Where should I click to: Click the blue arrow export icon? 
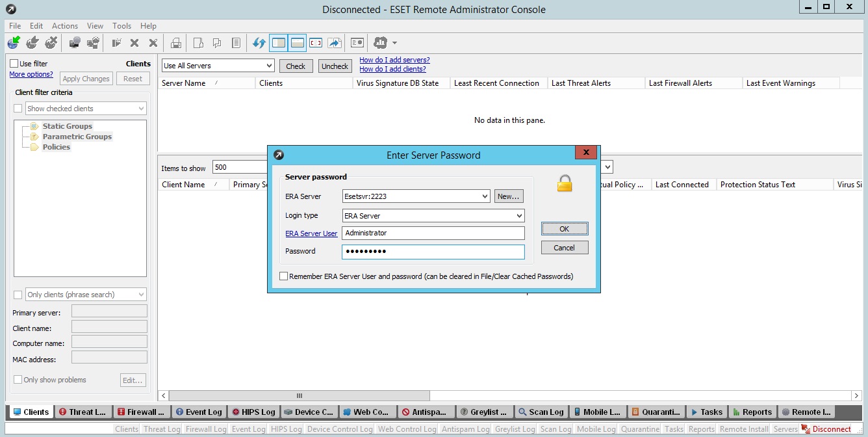click(x=335, y=43)
